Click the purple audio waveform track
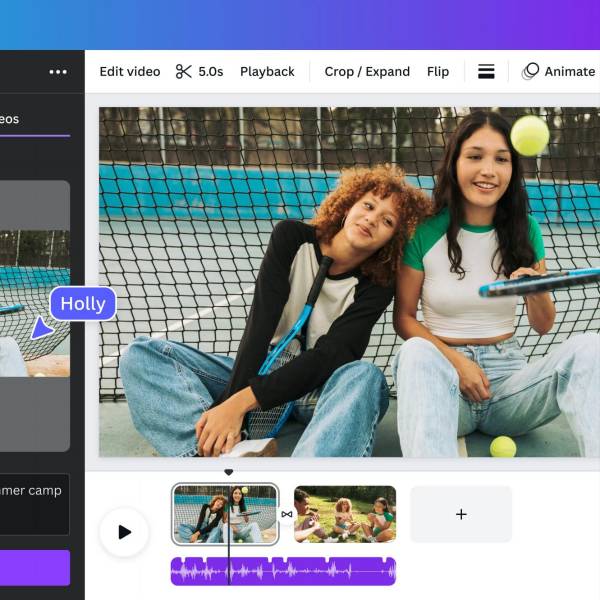This screenshot has height=600, width=600. [283, 571]
